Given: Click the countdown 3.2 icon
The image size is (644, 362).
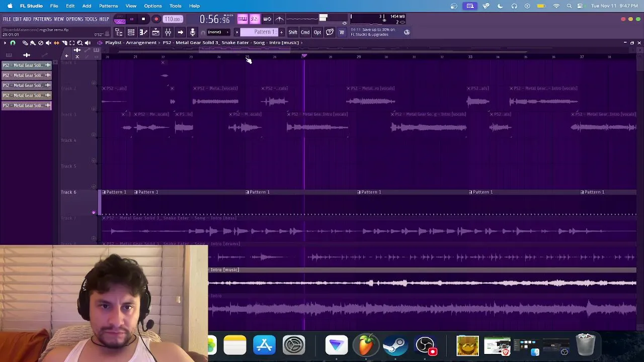Looking at the screenshot, I should 255,19.
